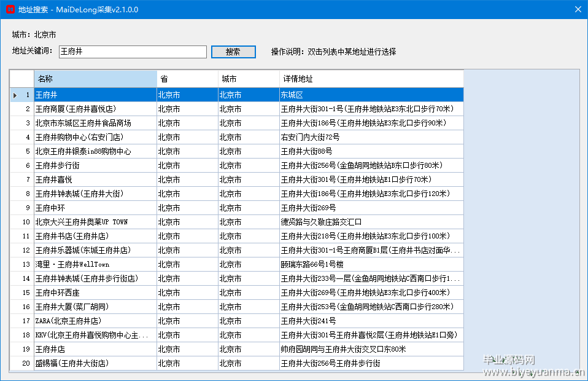The height and width of the screenshot is (381, 588).
Task: Click the MaiDeLong app icon in title bar
Action: [x=10, y=9]
